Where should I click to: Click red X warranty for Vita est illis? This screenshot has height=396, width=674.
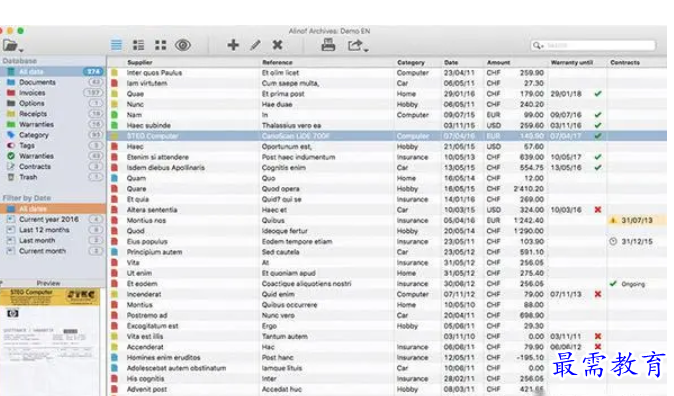pyautogui.click(x=598, y=336)
